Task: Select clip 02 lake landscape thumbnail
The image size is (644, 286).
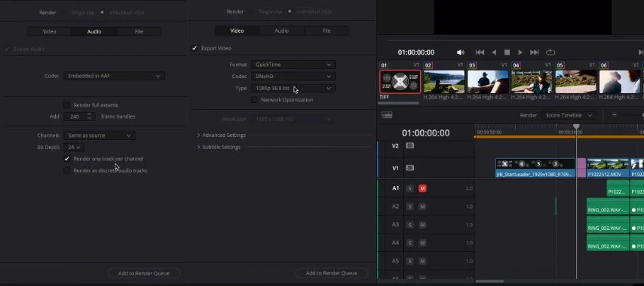Action: (x=444, y=82)
